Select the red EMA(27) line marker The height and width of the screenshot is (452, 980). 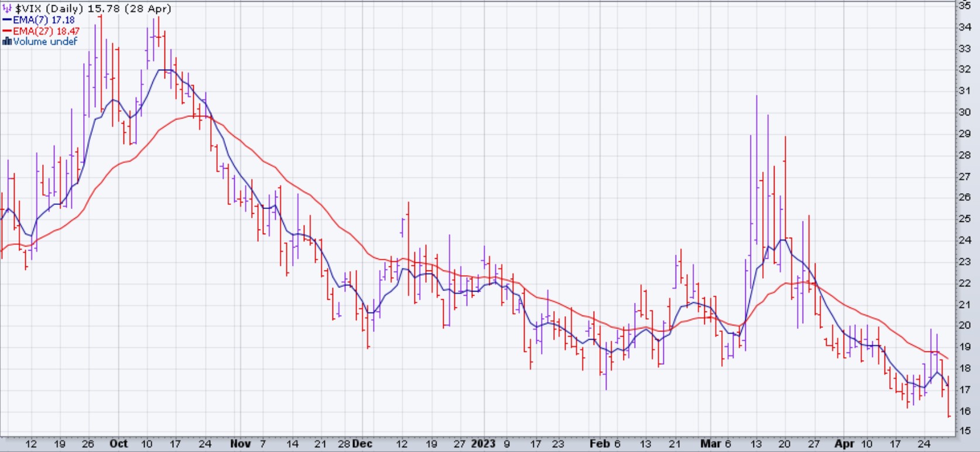(7, 31)
